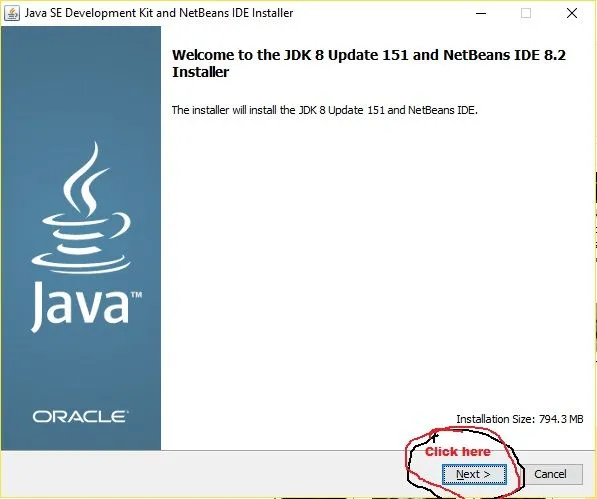Minimize the installer window

pyautogui.click(x=481, y=13)
